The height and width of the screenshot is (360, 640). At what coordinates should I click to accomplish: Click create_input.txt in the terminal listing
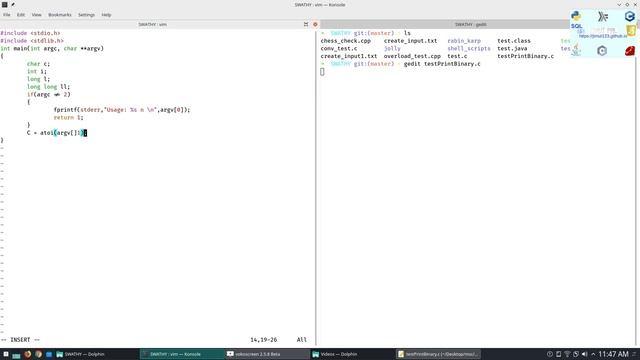pyautogui.click(x=410, y=41)
